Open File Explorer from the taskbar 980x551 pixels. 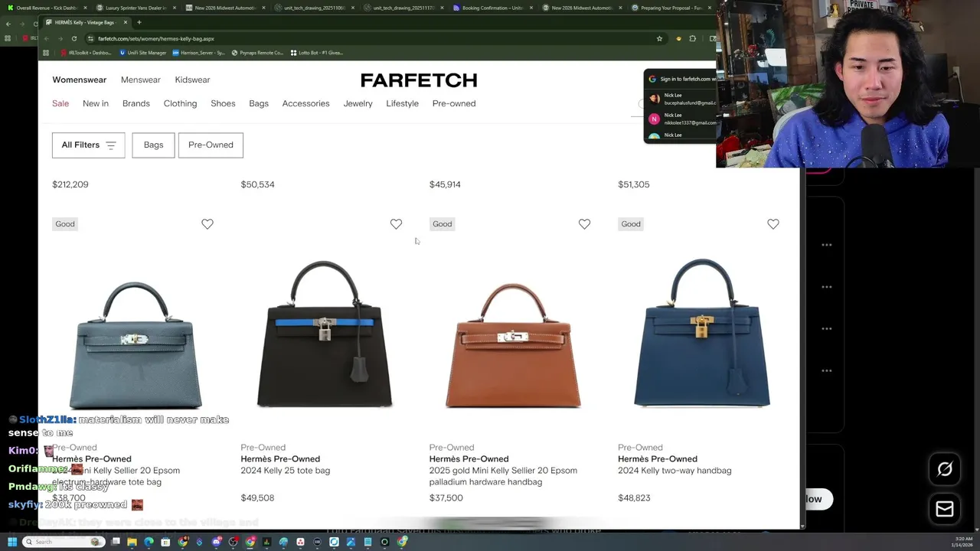(132, 542)
